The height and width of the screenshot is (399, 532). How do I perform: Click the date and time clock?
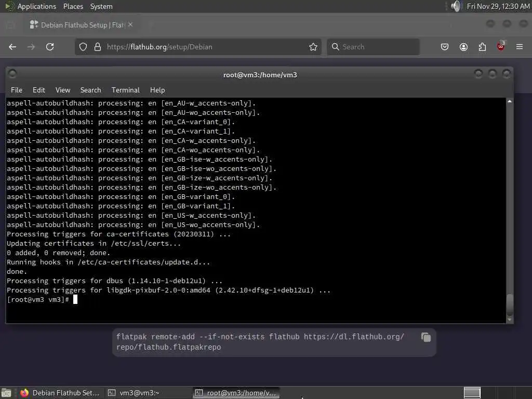coord(498,6)
